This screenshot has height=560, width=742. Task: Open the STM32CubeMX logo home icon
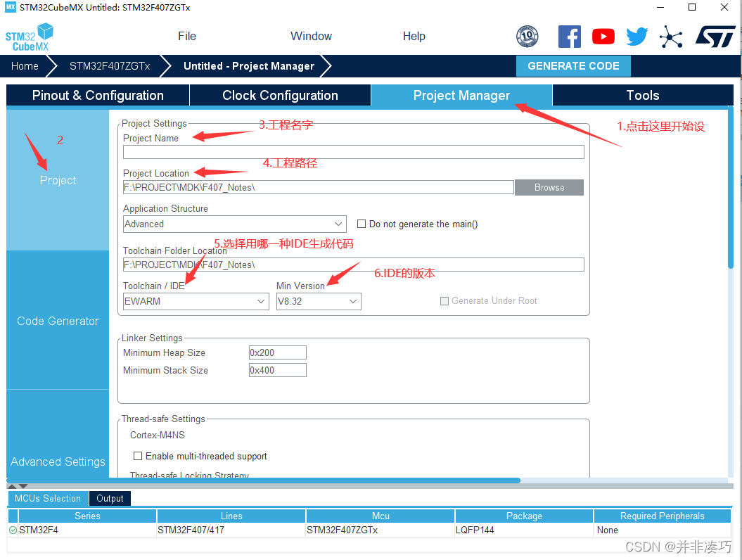pos(29,37)
